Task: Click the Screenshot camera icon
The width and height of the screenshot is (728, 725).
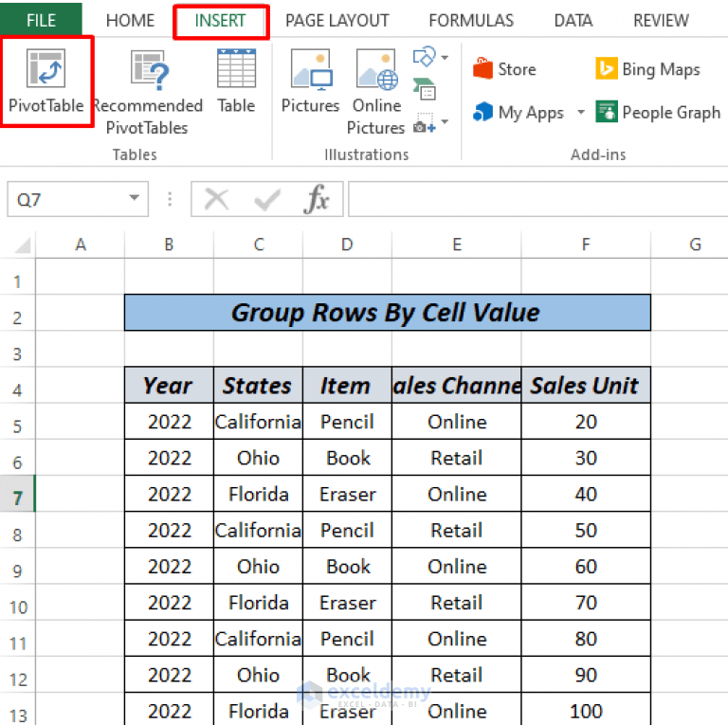Action: pos(424,123)
